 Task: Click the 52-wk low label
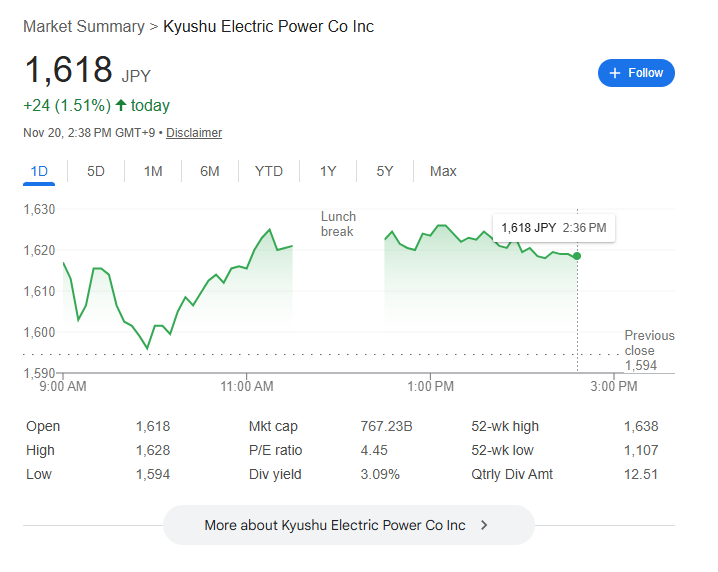[502, 450]
